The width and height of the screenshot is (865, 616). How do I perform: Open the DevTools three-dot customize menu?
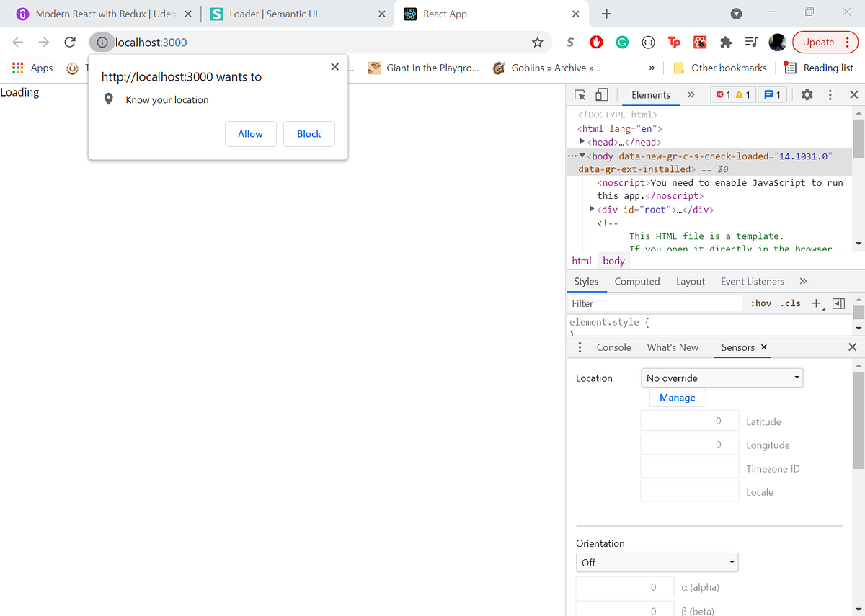click(830, 94)
